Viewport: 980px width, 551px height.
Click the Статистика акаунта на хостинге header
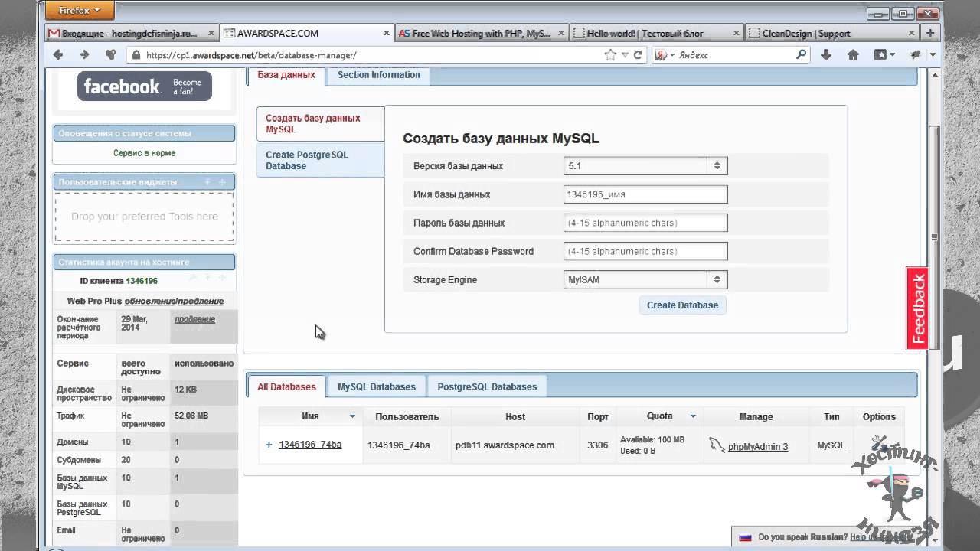click(144, 262)
